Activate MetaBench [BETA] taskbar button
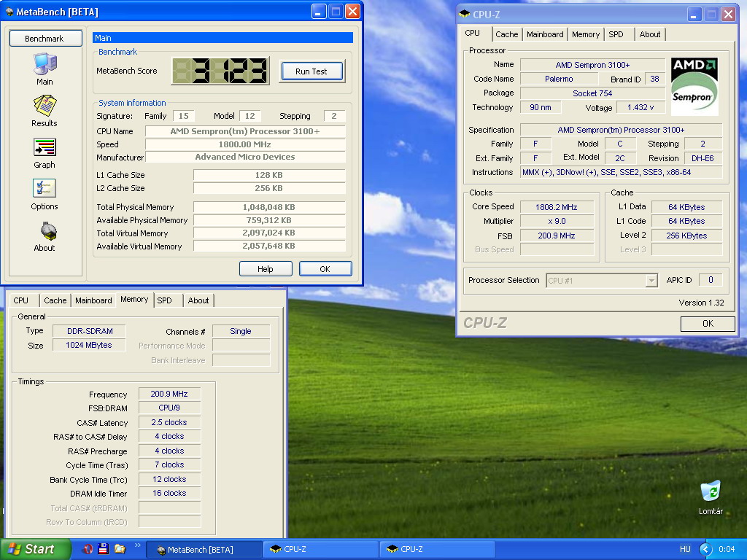Screen dimensions: 747x560 coord(204,550)
